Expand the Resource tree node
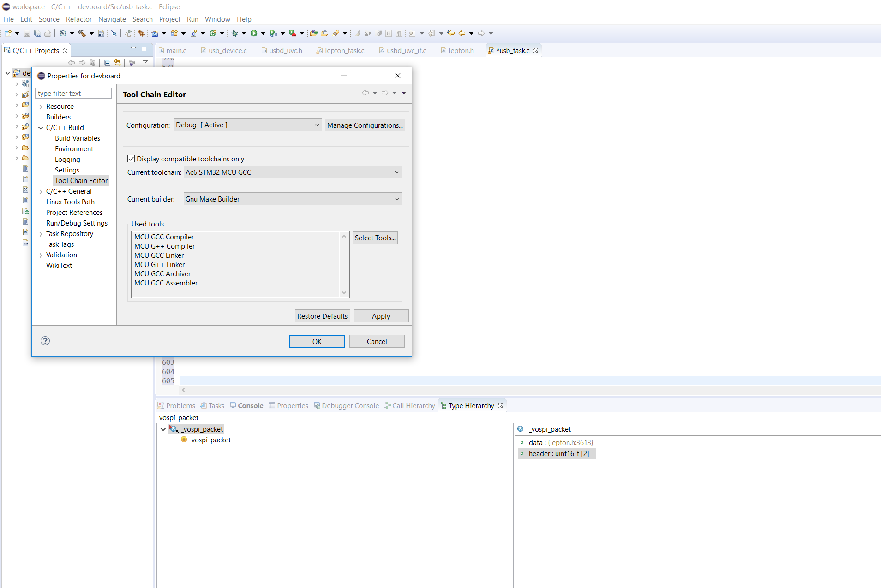Screen dimensions: 881x588 41,107
